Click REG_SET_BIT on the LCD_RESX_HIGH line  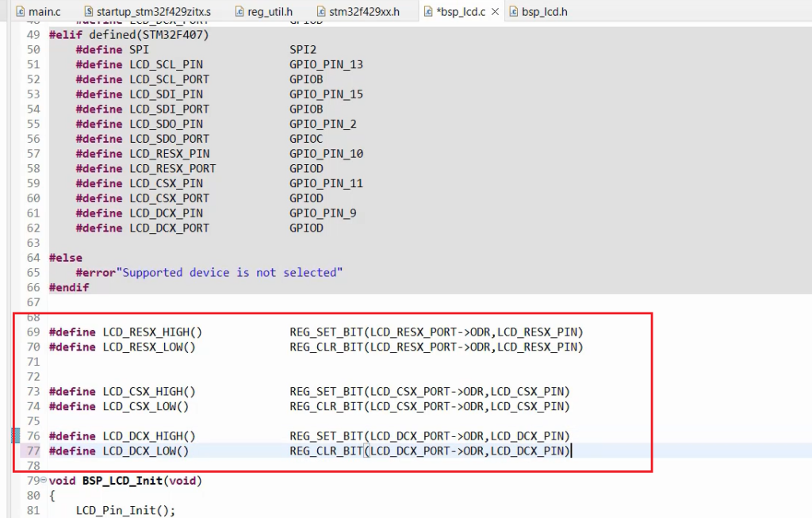pyautogui.click(x=326, y=332)
